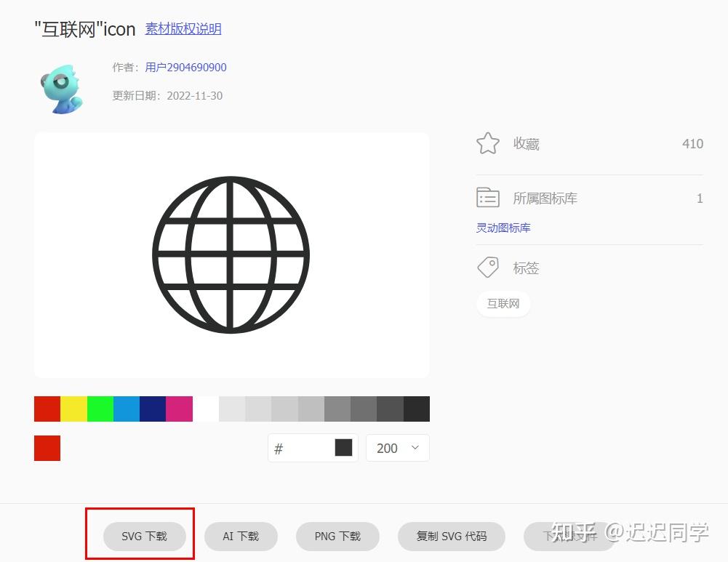Click the globe icon preview

(231, 254)
